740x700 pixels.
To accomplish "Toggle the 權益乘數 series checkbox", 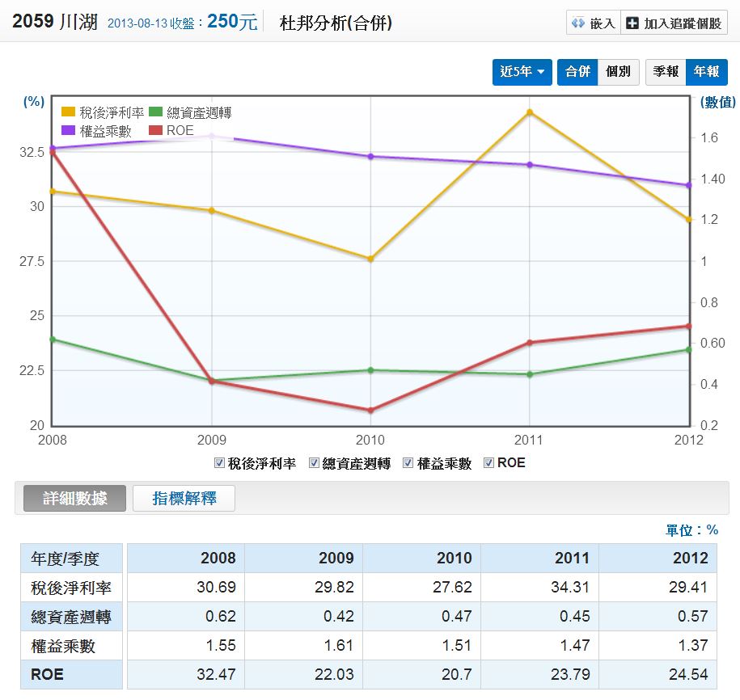I will pyautogui.click(x=408, y=463).
